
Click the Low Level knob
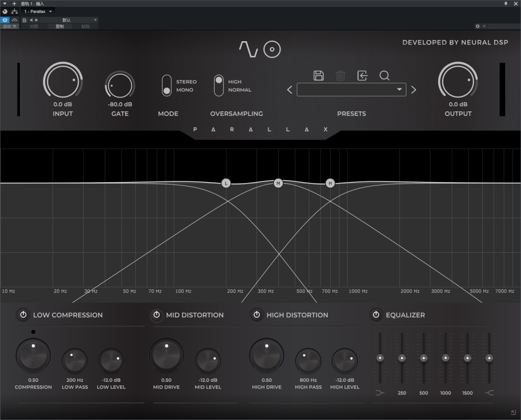click(x=111, y=361)
